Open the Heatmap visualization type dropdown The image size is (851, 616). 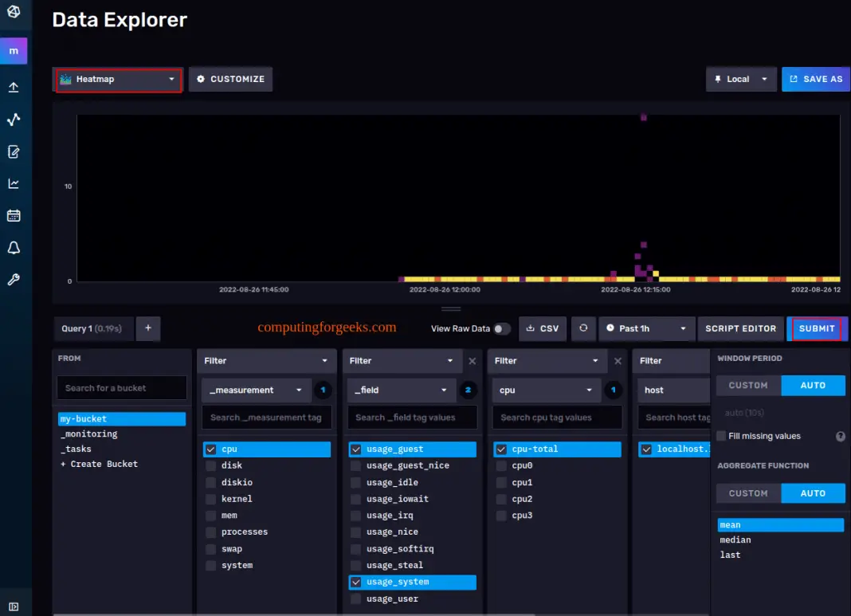tap(118, 79)
